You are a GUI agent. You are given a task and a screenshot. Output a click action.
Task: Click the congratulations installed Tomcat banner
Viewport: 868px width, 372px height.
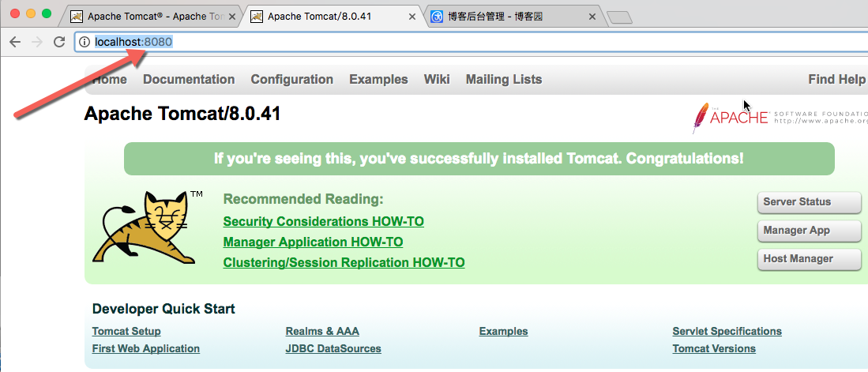coord(479,159)
